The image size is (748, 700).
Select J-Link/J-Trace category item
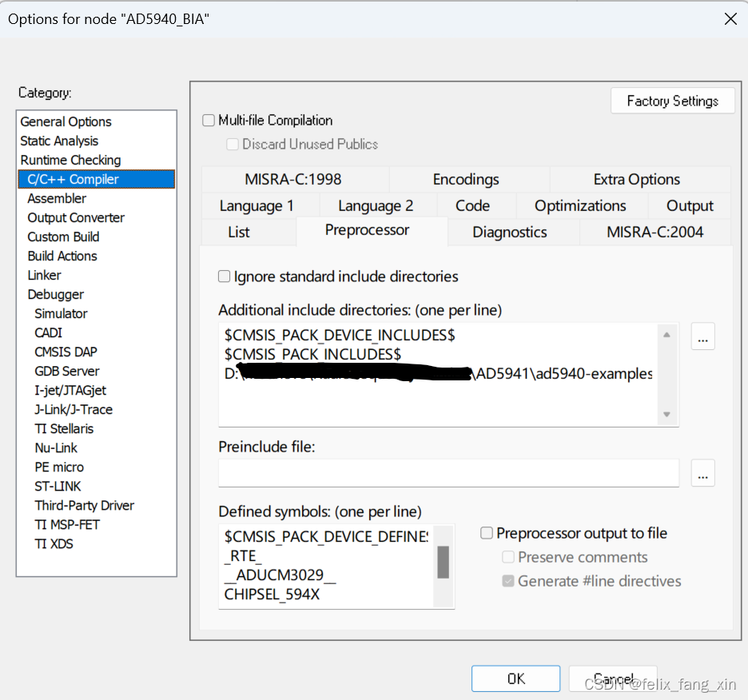click(74, 409)
